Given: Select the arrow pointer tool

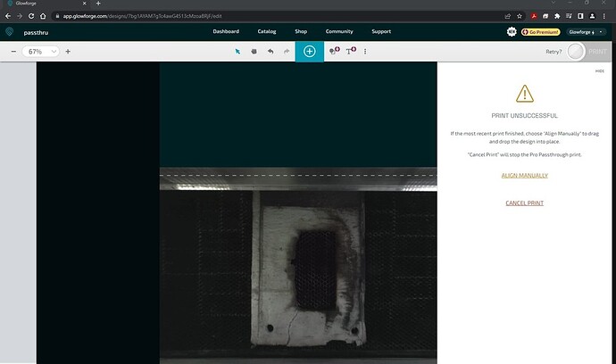Looking at the screenshot, I should coord(237,52).
